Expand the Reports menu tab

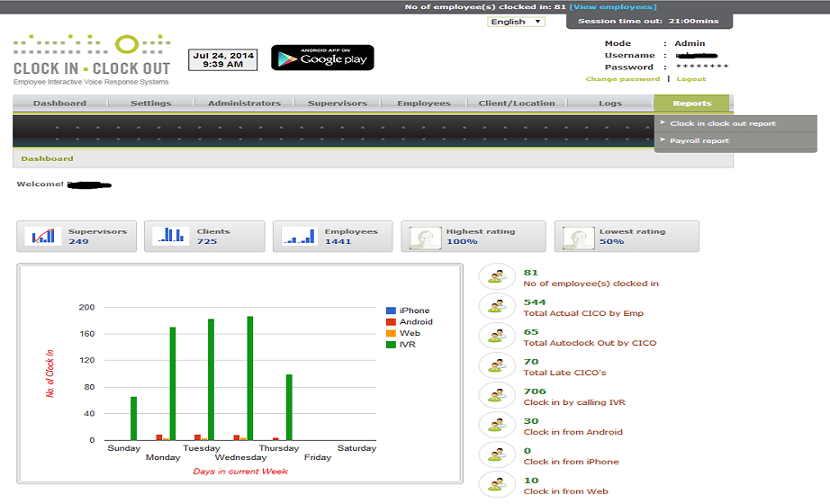[691, 103]
